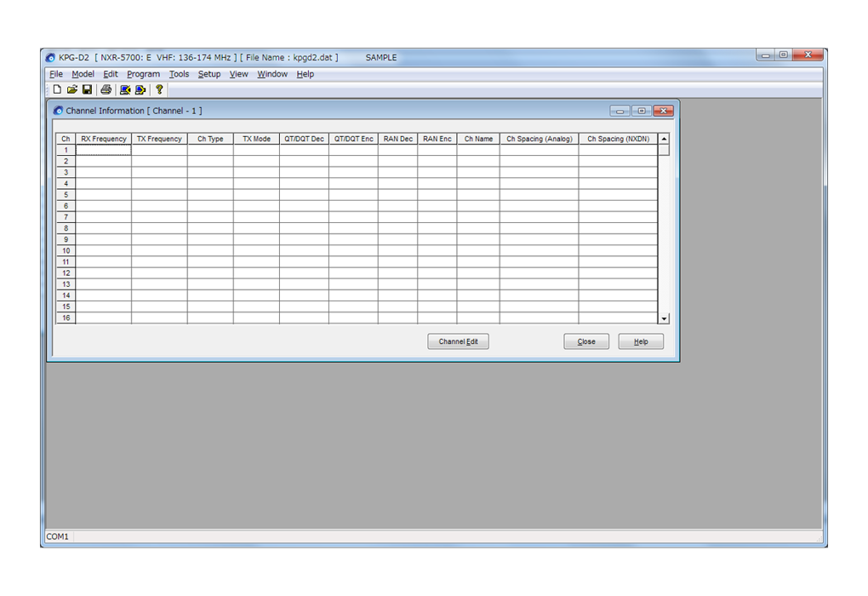Image resolution: width=868 pixels, height=596 pixels.
Task: Click the New file toolbar icon
Action: tap(57, 89)
